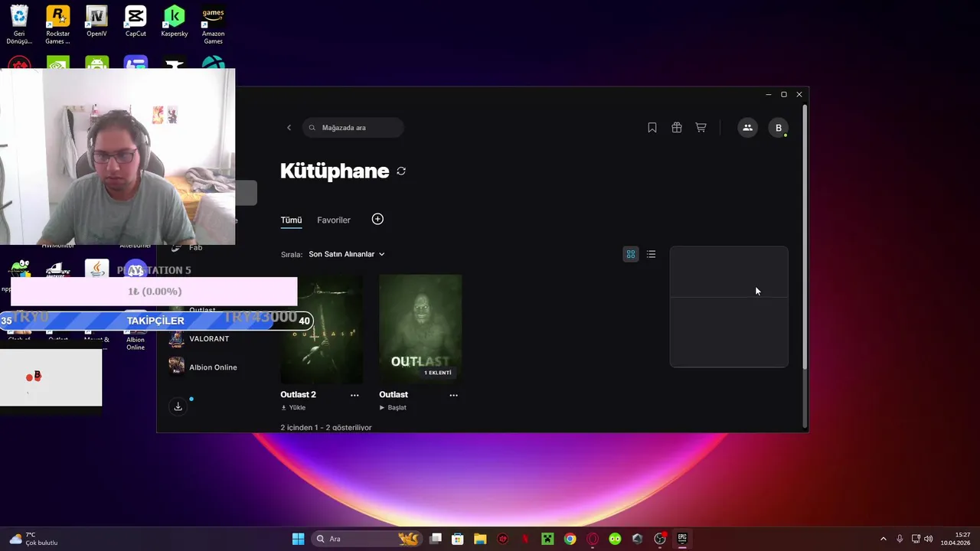Viewport: 980px width, 551px height.
Task: Refresh the Kütüphane library list
Action: (401, 171)
